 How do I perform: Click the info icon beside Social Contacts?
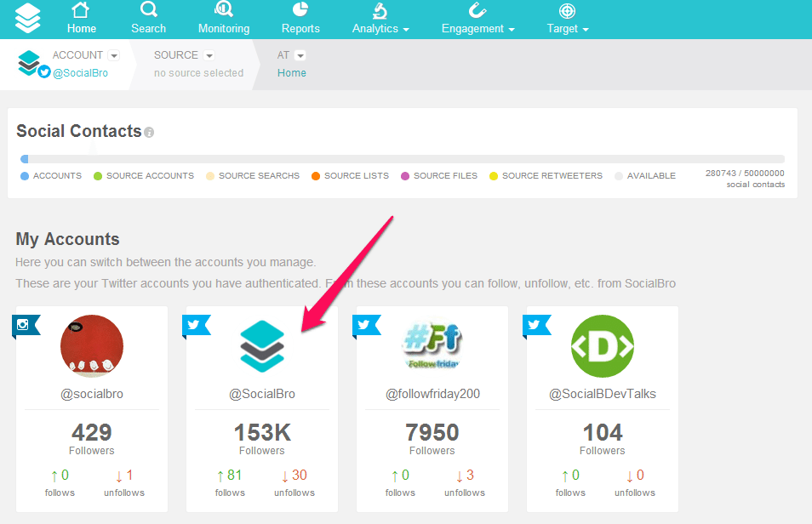pos(149,133)
